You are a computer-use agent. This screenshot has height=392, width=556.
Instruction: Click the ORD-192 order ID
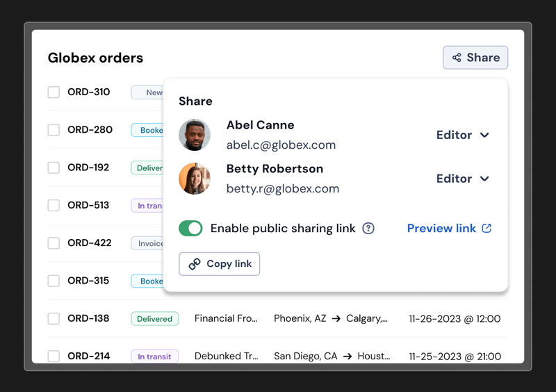[x=88, y=168]
